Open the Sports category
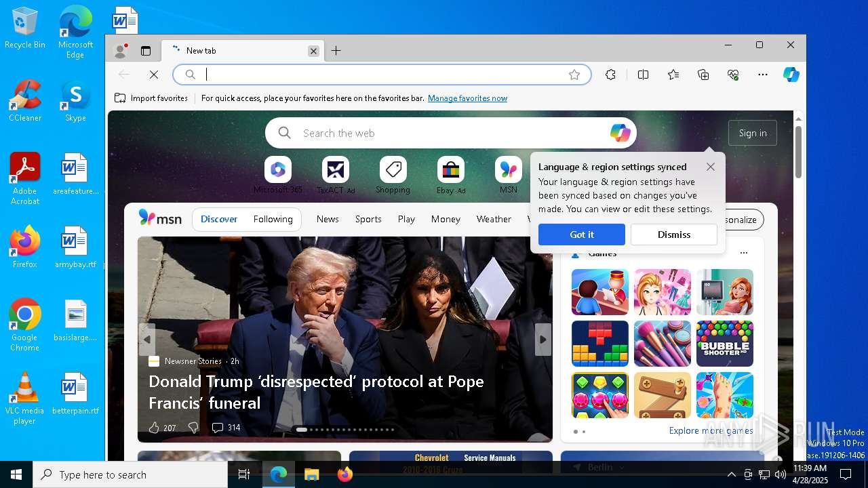This screenshot has height=488, width=868. (368, 219)
